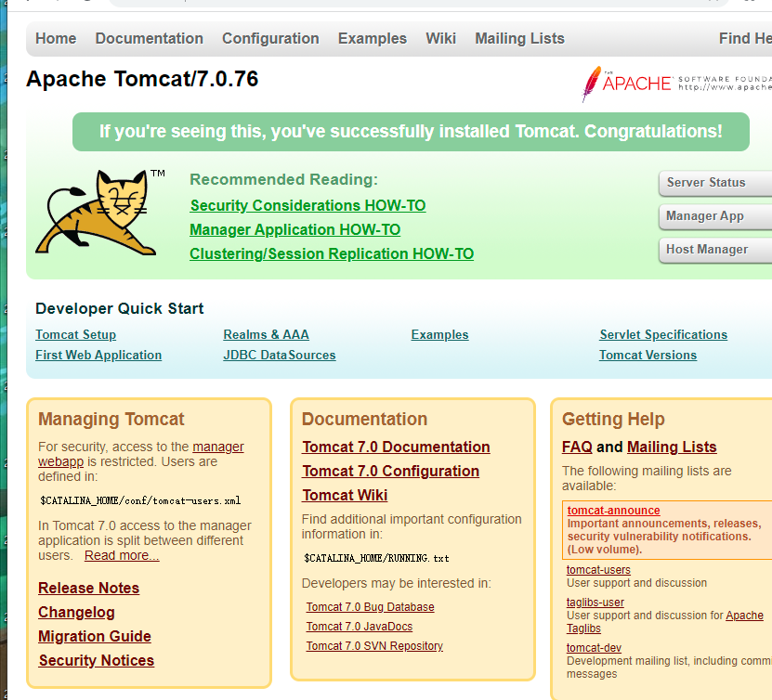The width and height of the screenshot is (772, 700).
Task: Open the JDBC DataSources link
Action: (279, 356)
